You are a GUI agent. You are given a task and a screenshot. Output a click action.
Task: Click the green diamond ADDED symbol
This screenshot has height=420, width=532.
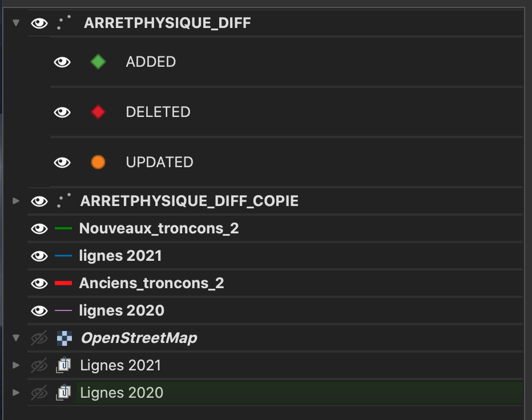click(x=98, y=62)
